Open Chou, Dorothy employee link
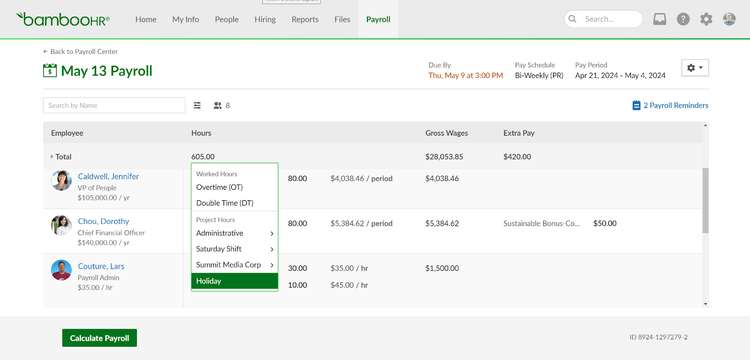Screen dimensions: 750x360 click(x=103, y=221)
